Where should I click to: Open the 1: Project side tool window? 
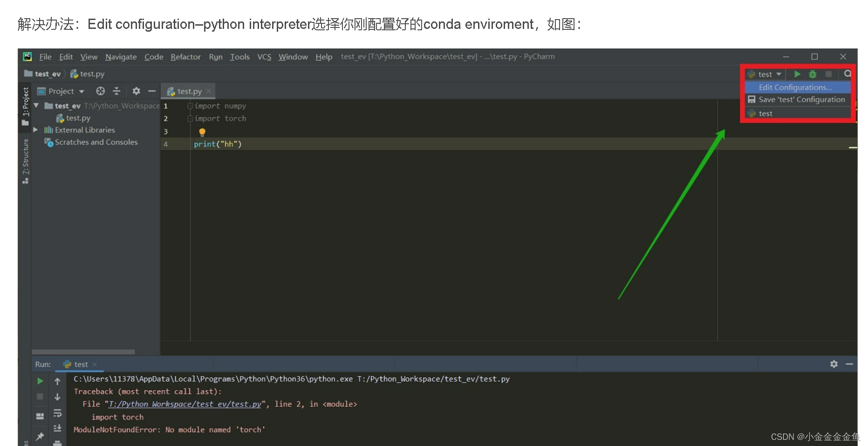pyautogui.click(x=25, y=106)
